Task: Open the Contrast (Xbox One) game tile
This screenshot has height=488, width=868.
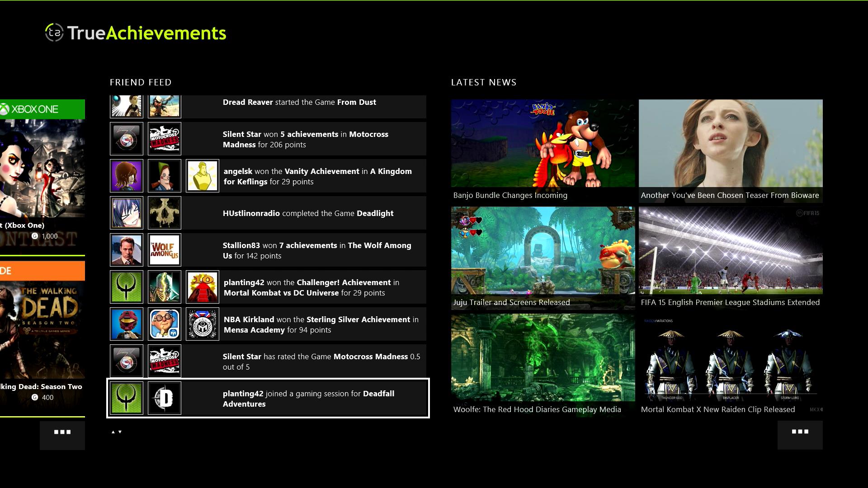Action: [x=42, y=177]
